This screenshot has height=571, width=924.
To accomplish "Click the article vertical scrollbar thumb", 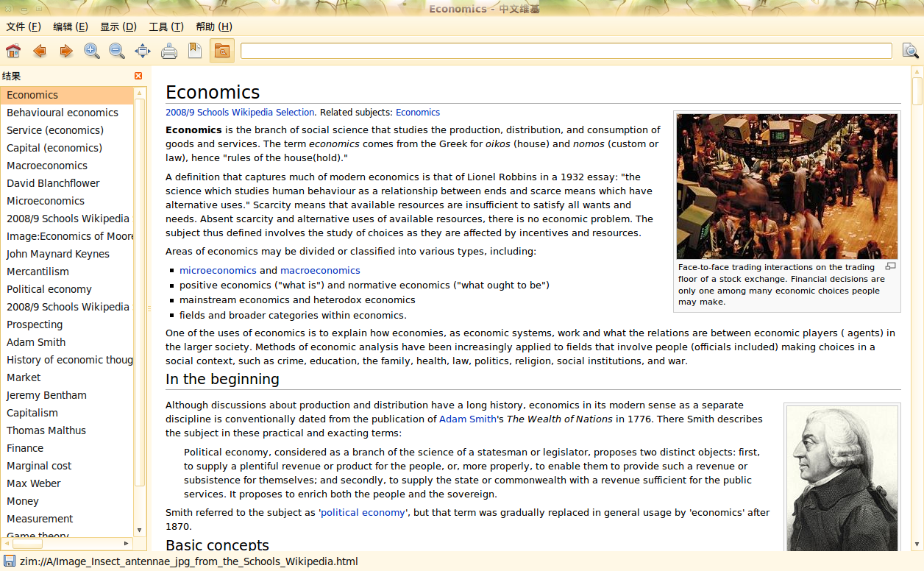I will tap(917, 90).
